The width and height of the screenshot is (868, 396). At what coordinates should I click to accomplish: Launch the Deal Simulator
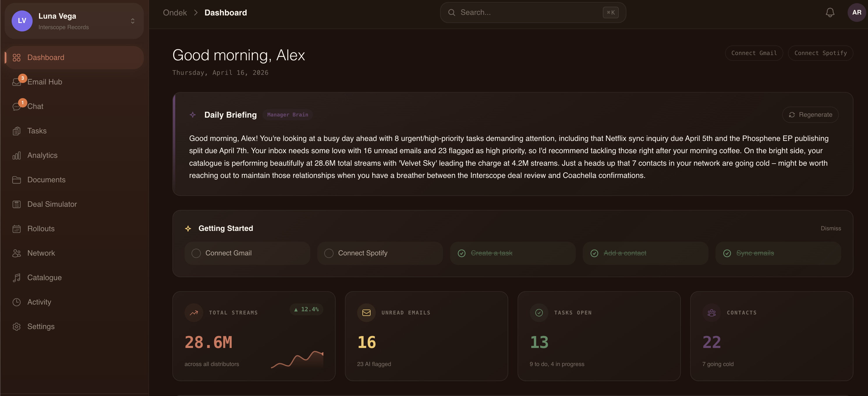tap(52, 204)
